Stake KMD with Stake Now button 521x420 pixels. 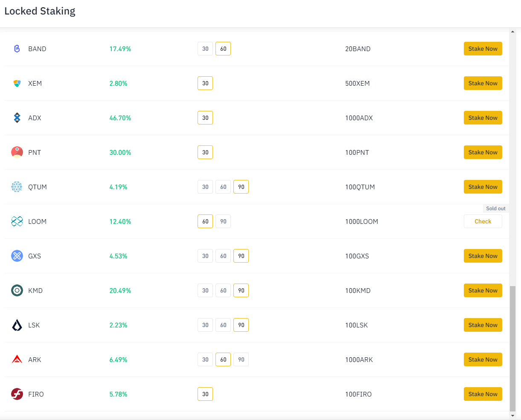click(x=483, y=290)
